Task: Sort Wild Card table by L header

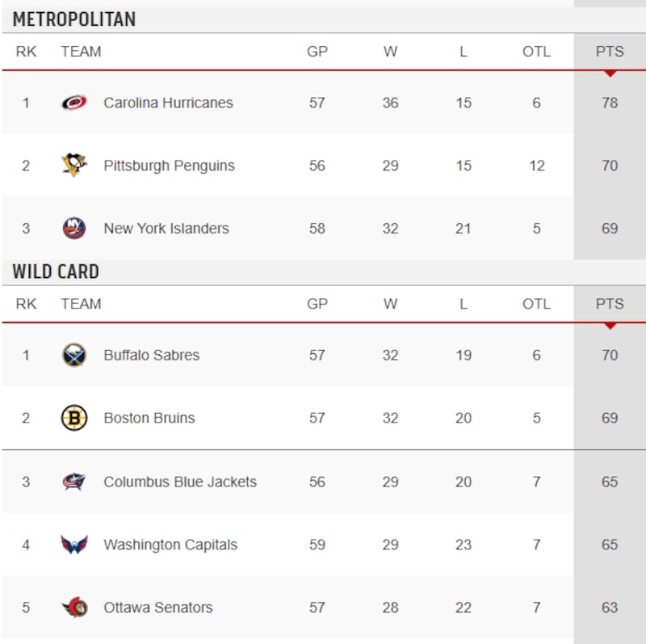Action: click(464, 304)
